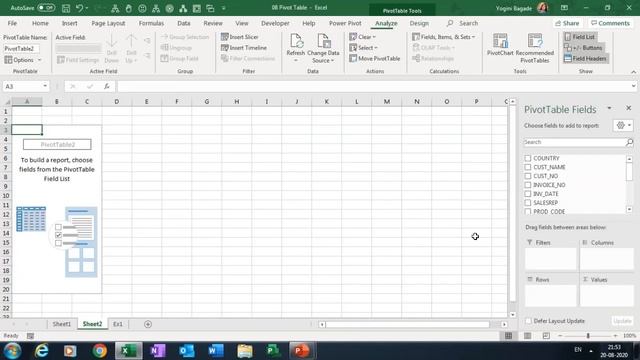The image size is (640, 360).
Task: Open Recommended PivotTables
Action: [535, 49]
